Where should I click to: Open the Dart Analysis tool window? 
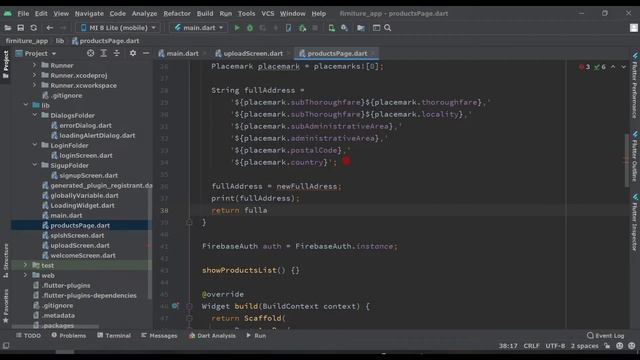212,336
